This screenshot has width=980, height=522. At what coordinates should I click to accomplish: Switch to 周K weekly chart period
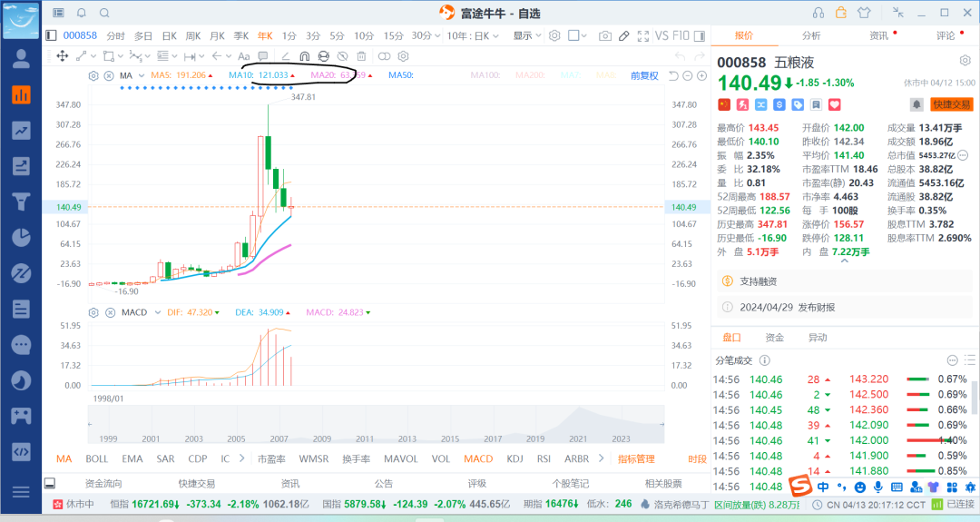(193, 36)
